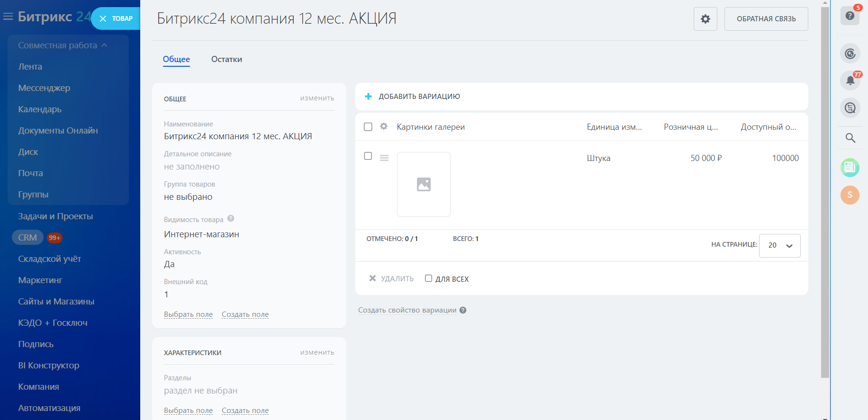Click the Розничная ц... column header
This screenshot has width=868, height=420.
point(691,127)
